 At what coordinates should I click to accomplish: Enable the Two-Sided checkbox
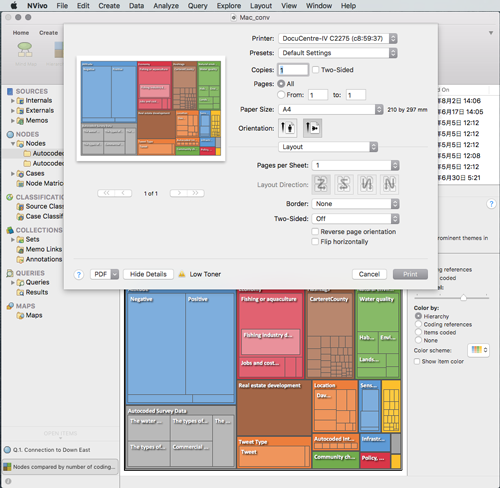(x=316, y=70)
